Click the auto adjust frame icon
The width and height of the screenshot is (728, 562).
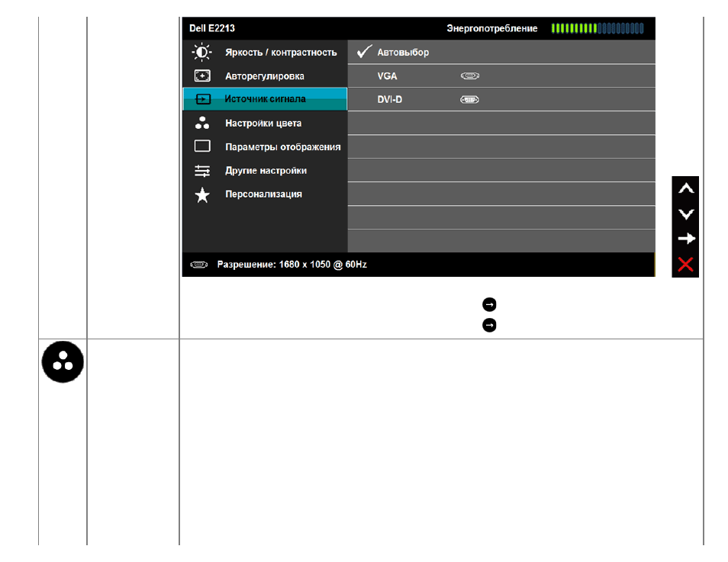click(x=202, y=75)
